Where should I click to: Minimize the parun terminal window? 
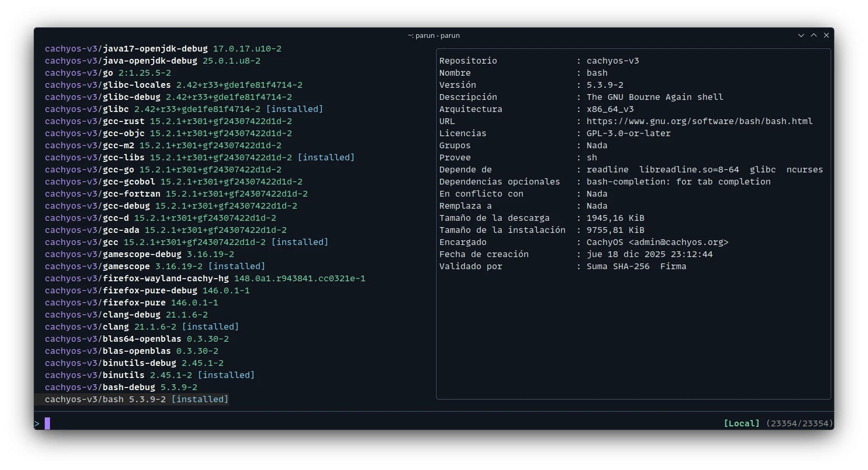(x=801, y=35)
